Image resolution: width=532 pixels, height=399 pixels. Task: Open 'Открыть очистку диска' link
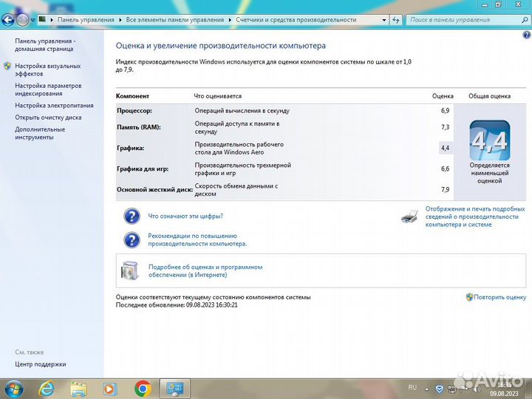(x=48, y=117)
